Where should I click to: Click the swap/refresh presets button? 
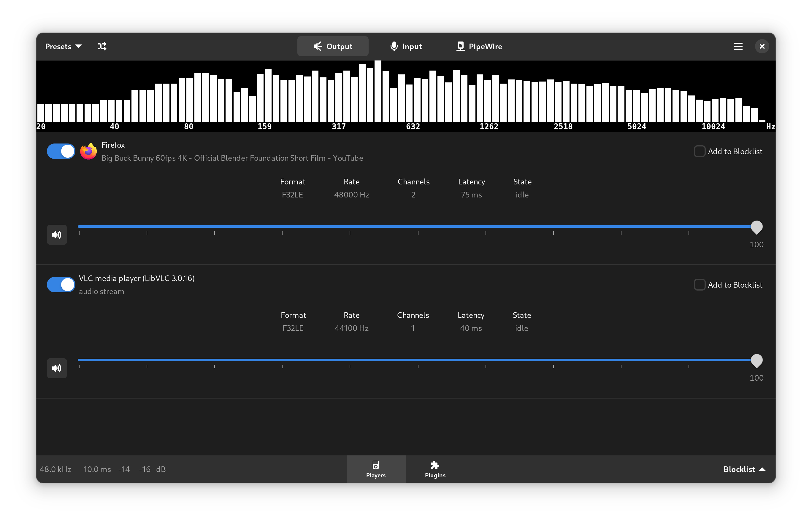coord(101,46)
